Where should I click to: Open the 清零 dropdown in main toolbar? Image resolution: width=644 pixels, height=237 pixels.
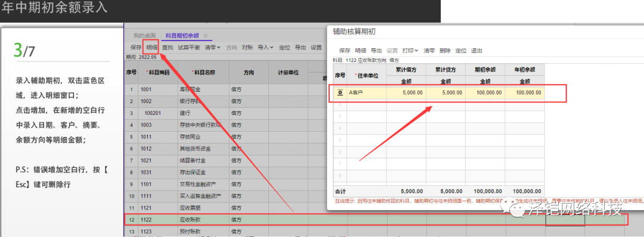pos(212,48)
